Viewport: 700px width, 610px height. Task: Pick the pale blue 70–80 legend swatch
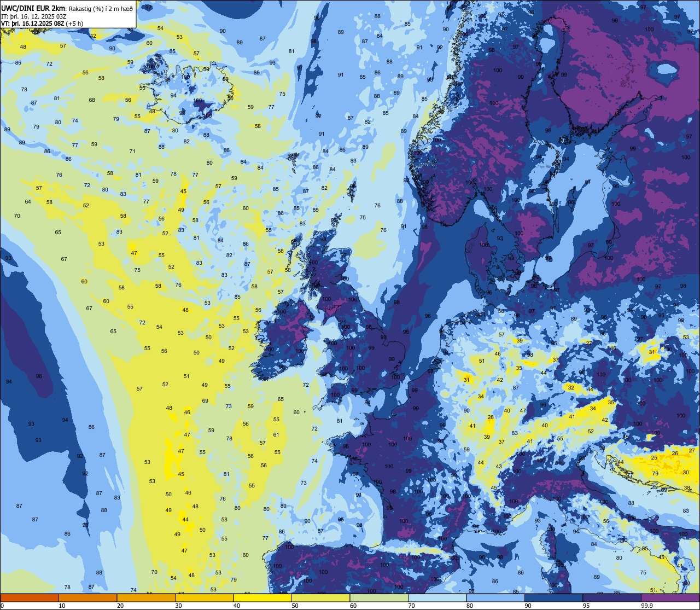pyautogui.click(x=437, y=597)
